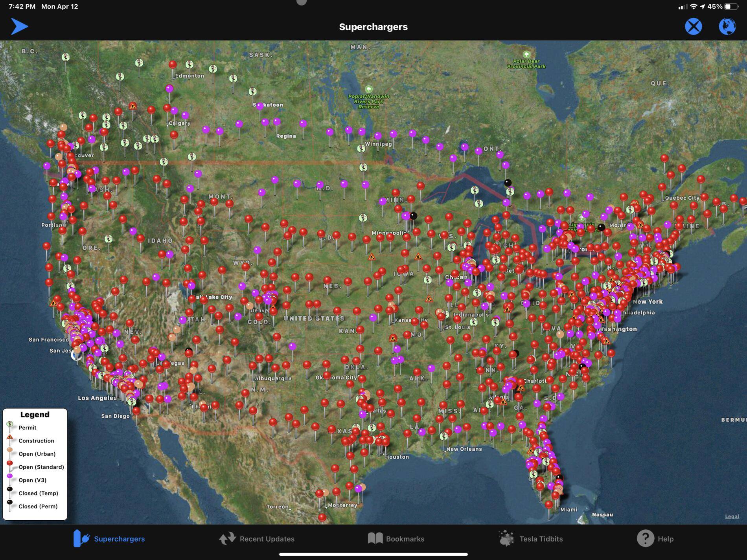The image size is (747, 560).
Task: Tap the globe map-type icon
Action: tap(727, 26)
